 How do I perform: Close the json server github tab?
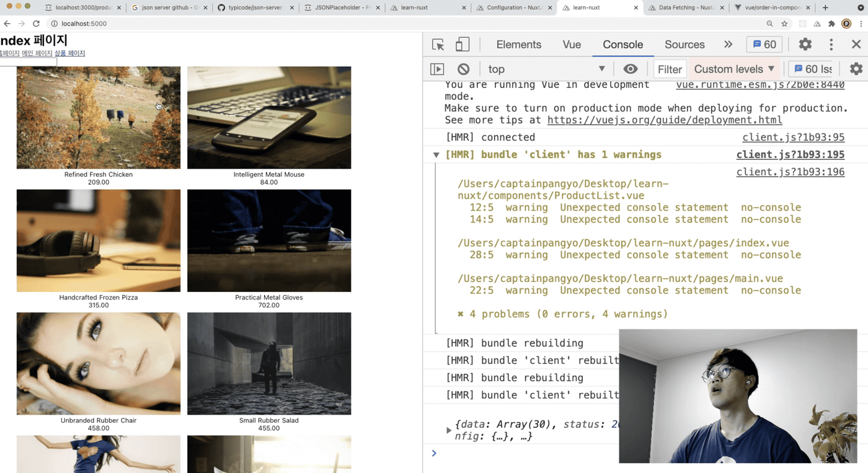click(205, 8)
